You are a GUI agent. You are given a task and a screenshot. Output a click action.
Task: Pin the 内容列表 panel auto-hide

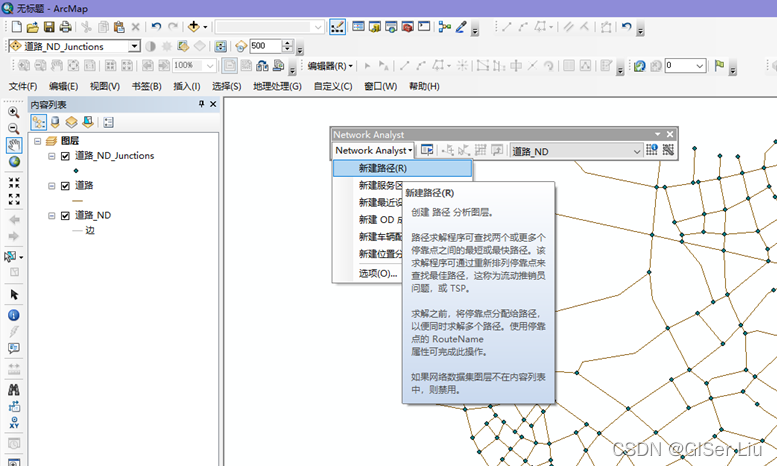pos(201,104)
